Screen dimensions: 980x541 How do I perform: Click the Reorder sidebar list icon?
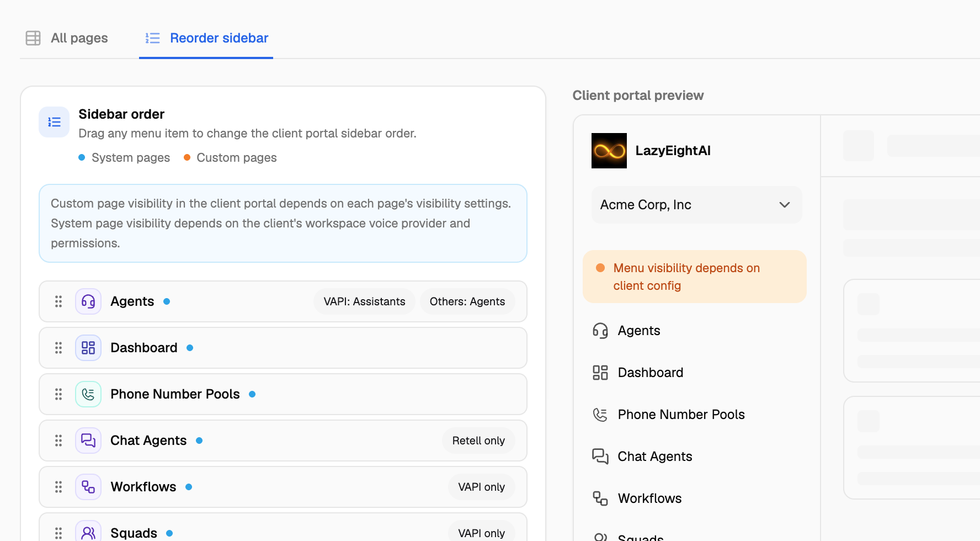click(153, 38)
